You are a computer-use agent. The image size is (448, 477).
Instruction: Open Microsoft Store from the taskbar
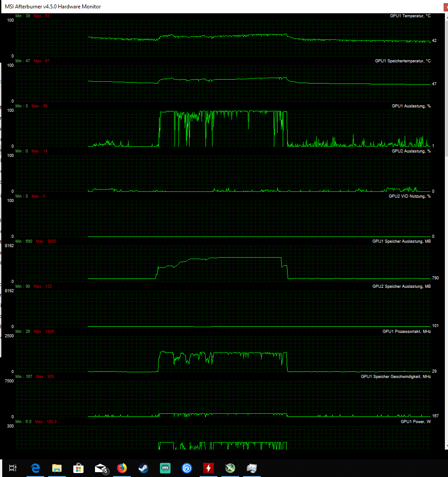pyautogui.click(x=78, y=468)
